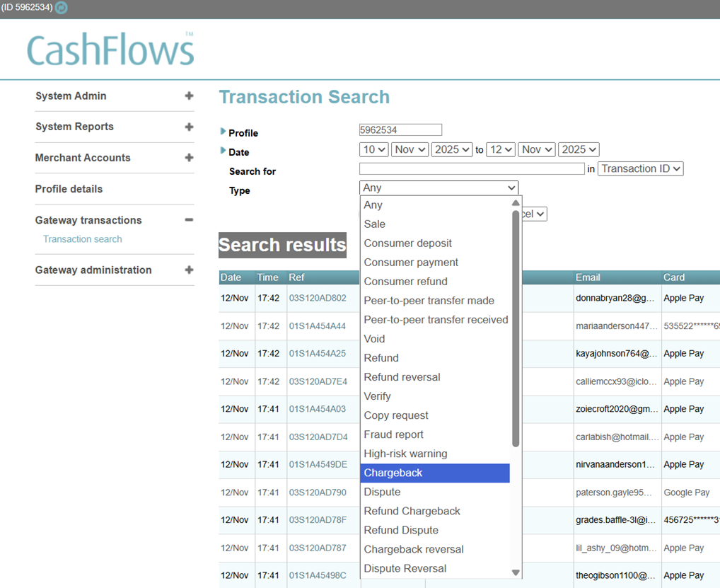Open the Transaction ID search field dropdown
Image resolution: width=720 pixels, height=588 pixels.
(640, 168)
